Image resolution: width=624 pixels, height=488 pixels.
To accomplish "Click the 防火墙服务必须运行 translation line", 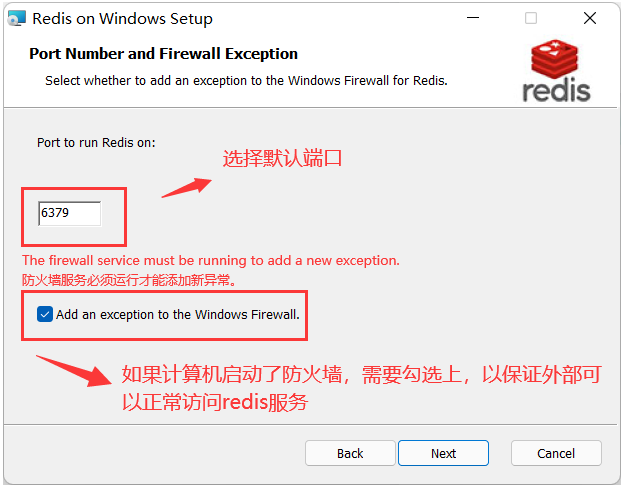I will pyautogui.click(x=129, y=280).
